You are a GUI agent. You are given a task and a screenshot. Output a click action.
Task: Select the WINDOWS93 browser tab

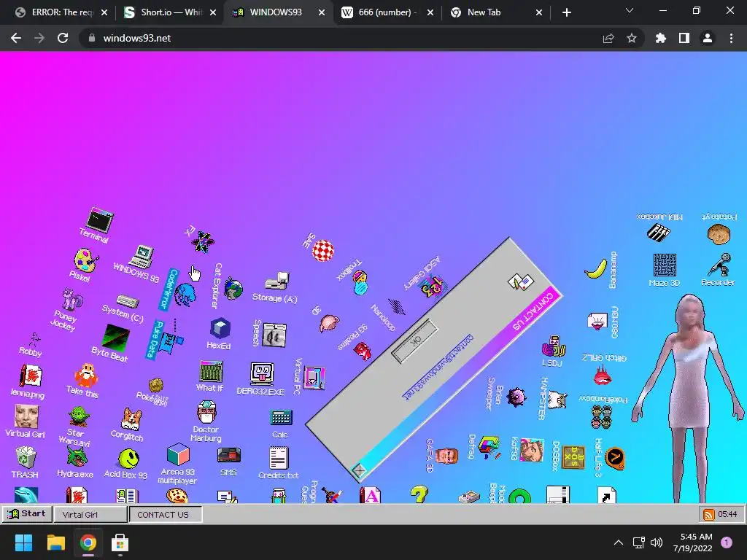[279, 12]
